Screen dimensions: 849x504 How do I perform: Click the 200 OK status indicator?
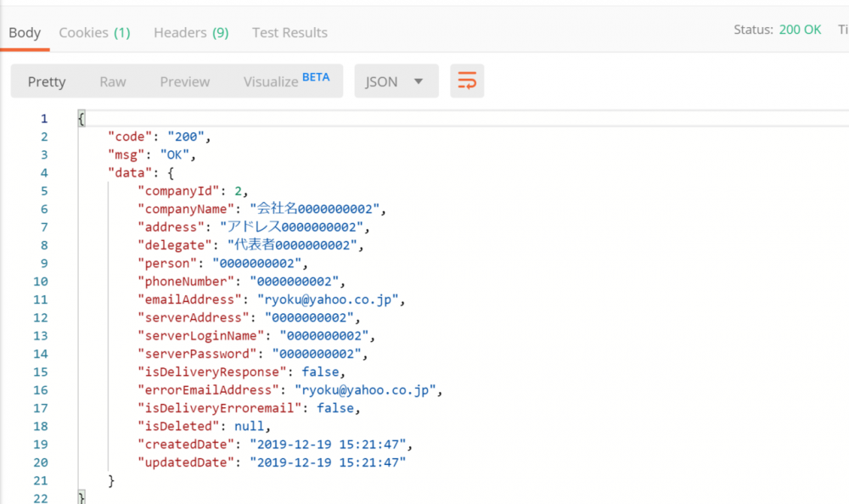coord(799,28)
